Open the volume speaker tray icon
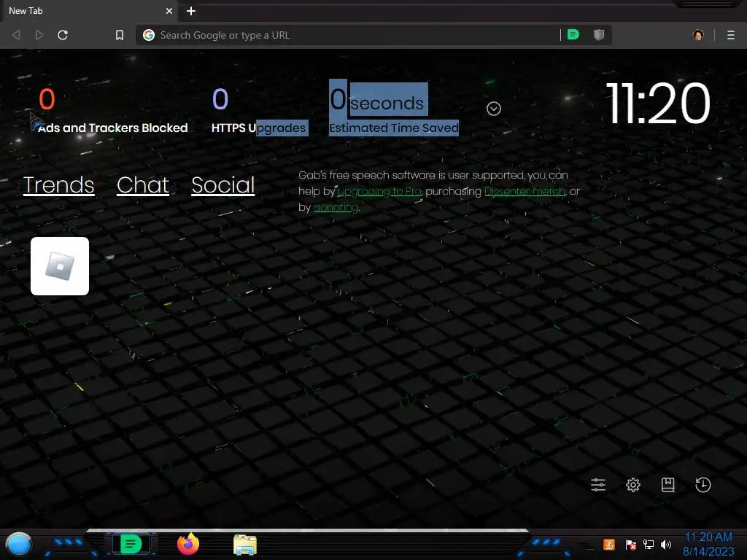The width and height of the screenshot is (747, 560). (666, 545)
